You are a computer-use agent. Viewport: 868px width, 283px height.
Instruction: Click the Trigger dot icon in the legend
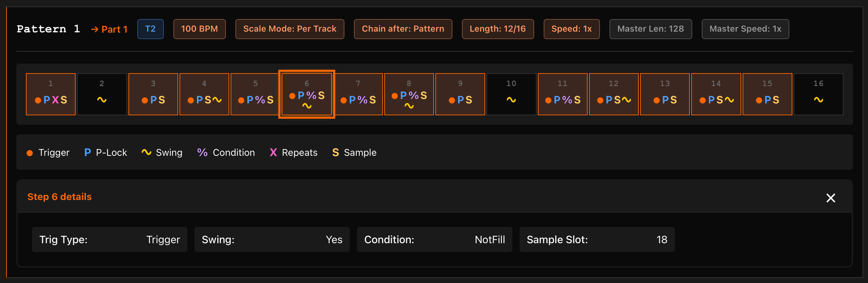pos(30,153)
